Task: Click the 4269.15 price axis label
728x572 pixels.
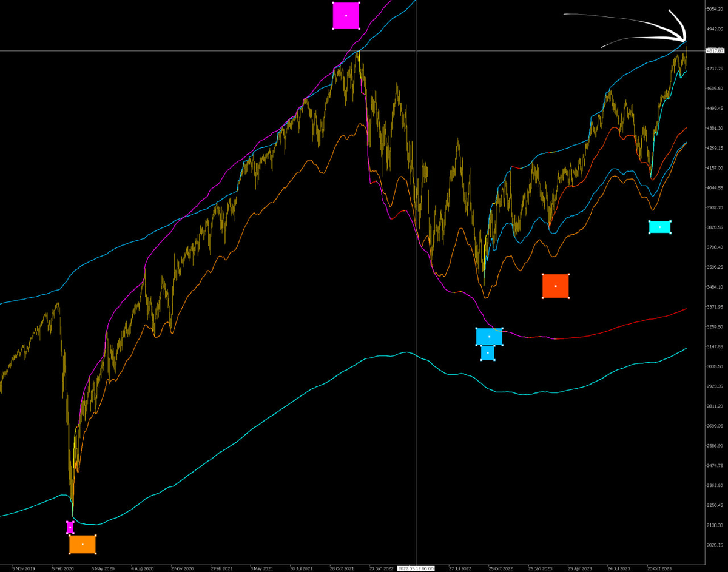Action: coord(716,148)
